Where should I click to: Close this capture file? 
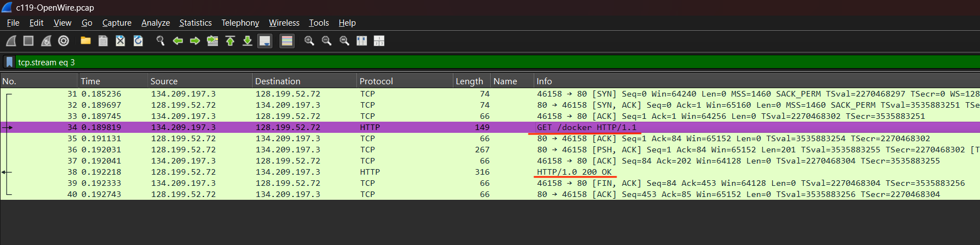click(x=120, y=41)
